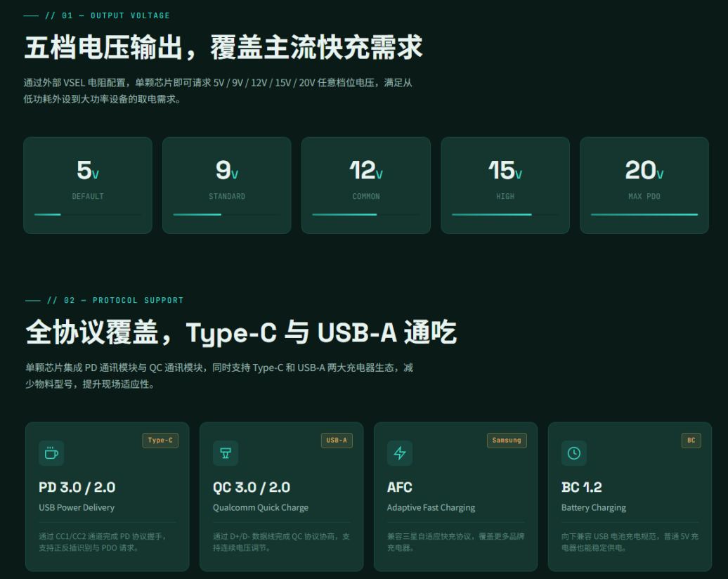Click the lightning bolt icon on AFC card
This screenshot has height=579, width=728.
(400, 453)
